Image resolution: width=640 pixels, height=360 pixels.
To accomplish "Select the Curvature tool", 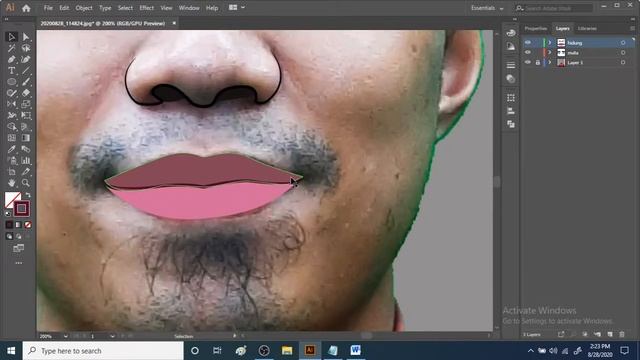I will (x=26, y=60).
